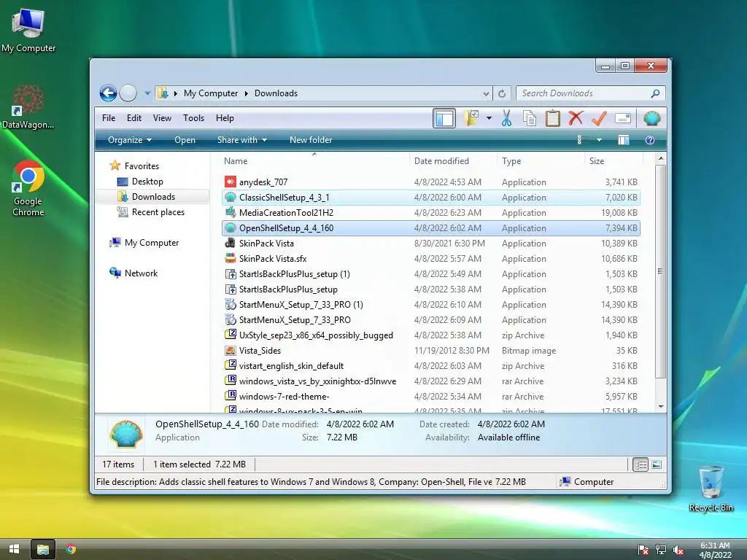Click the muted volume tray icon
The image size is (747, 560).
coord(678,550)
